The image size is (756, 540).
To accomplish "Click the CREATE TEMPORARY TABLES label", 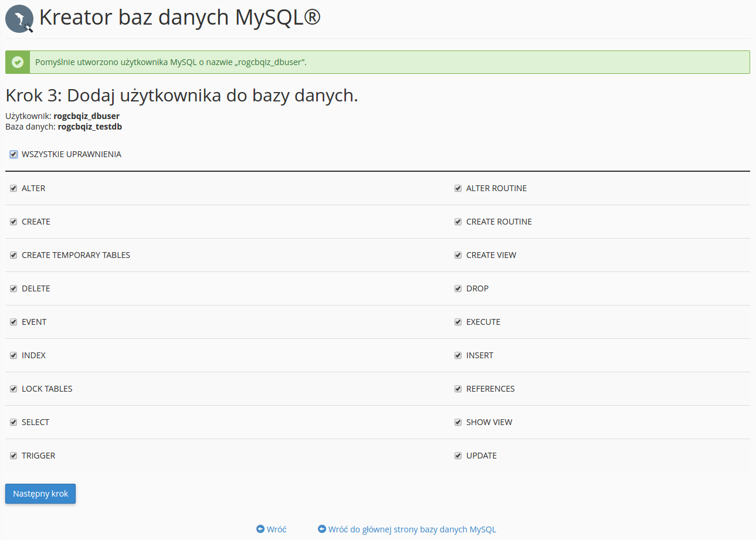I will [x=76, y=255].
